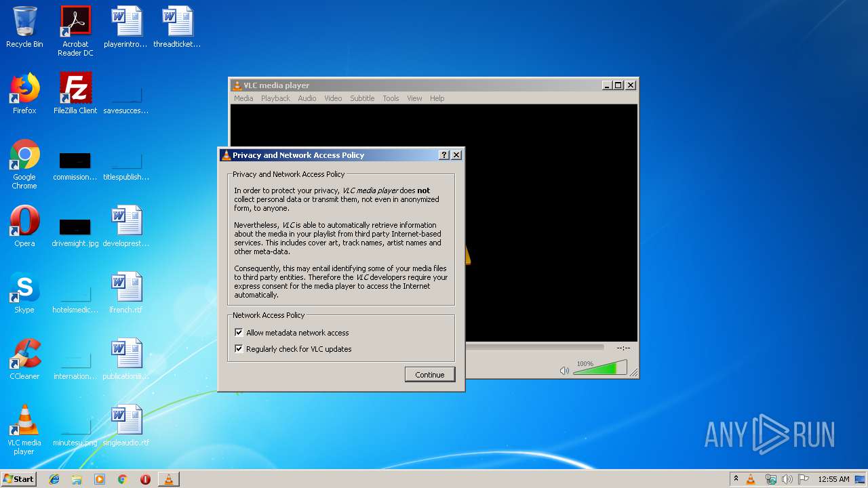Click the Start button
Screen dimensions: 868x488
pyautogui.click(x=19, y=479)
